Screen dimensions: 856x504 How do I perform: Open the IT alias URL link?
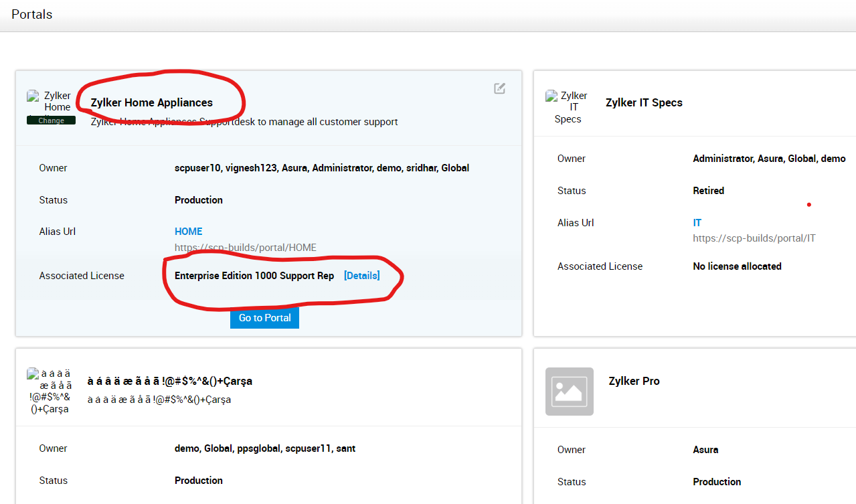(697, 222)
